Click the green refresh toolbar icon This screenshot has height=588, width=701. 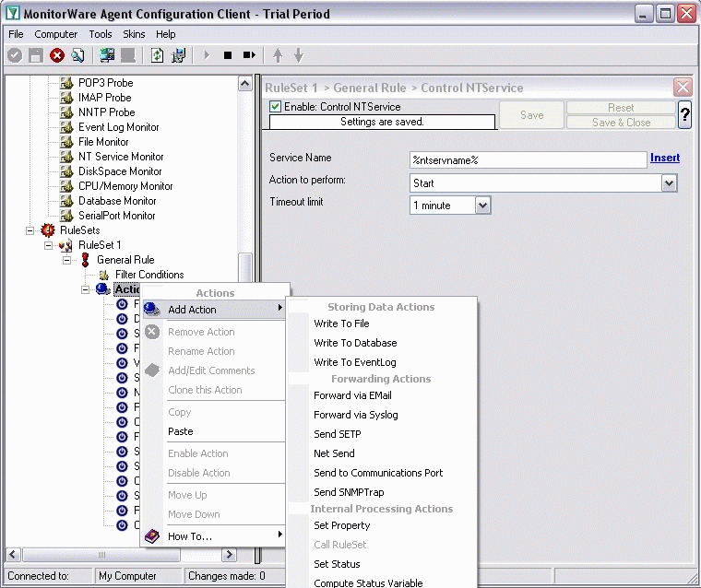coord(158,55)
